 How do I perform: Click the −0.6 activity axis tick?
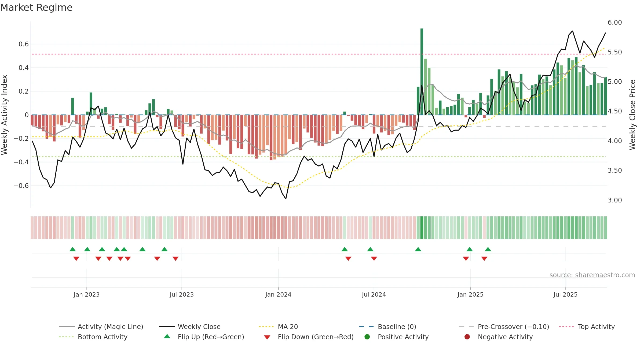pos(21,186)
